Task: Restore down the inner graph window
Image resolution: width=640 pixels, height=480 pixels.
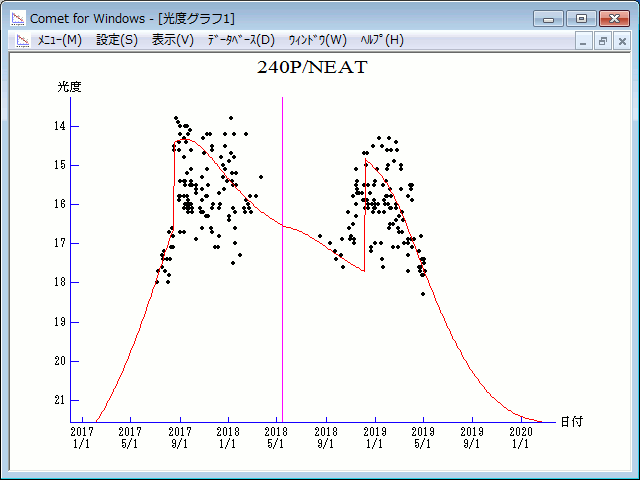Action: [x=603, y=41]
